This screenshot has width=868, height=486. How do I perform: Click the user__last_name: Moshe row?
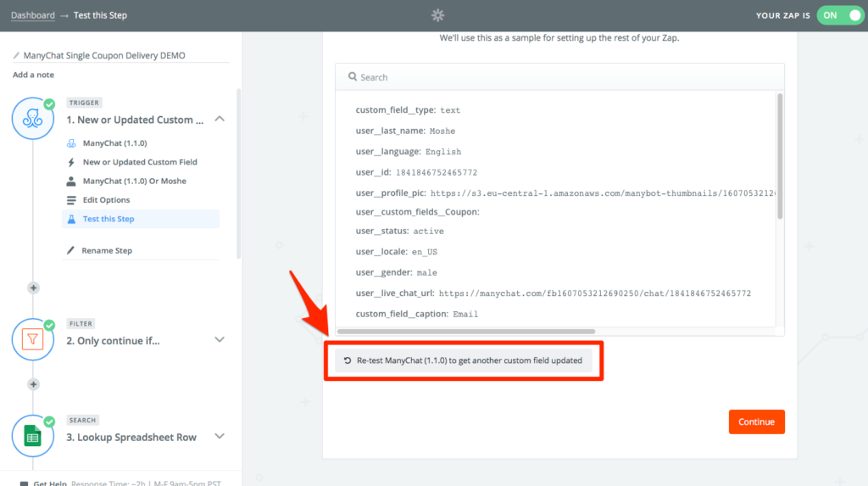(405, 131)
